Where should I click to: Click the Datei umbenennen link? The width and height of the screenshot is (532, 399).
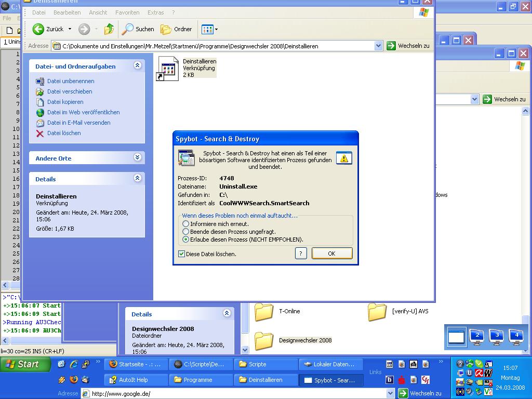[x=71, y=81]
